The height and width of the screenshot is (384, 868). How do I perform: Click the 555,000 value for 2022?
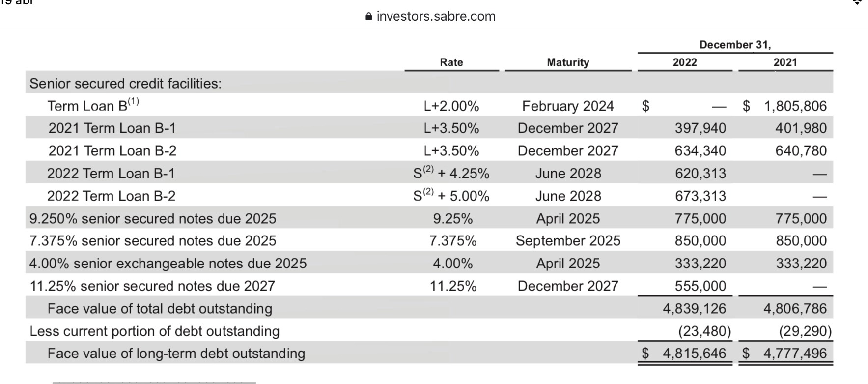700,286
